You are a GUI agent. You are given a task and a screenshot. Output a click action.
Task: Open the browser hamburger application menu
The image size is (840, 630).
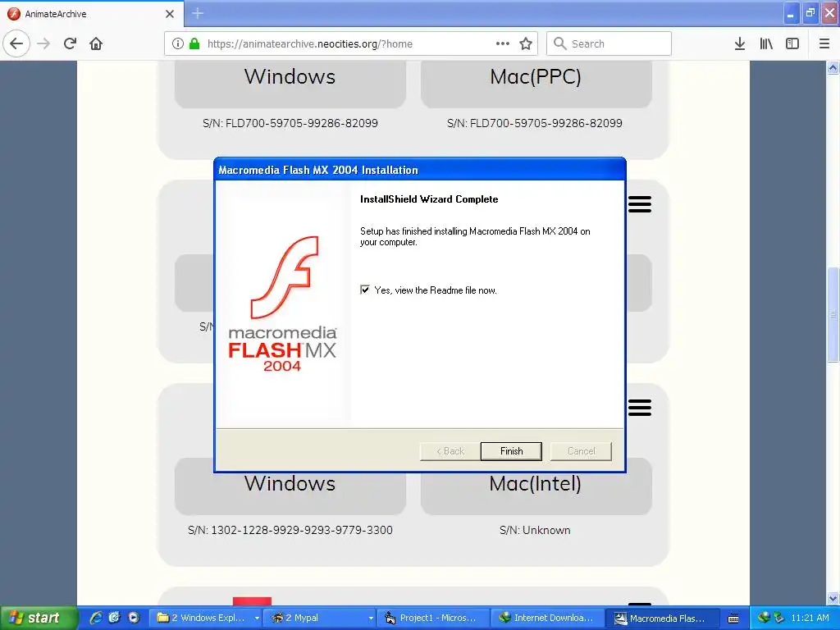coord(824,43)
